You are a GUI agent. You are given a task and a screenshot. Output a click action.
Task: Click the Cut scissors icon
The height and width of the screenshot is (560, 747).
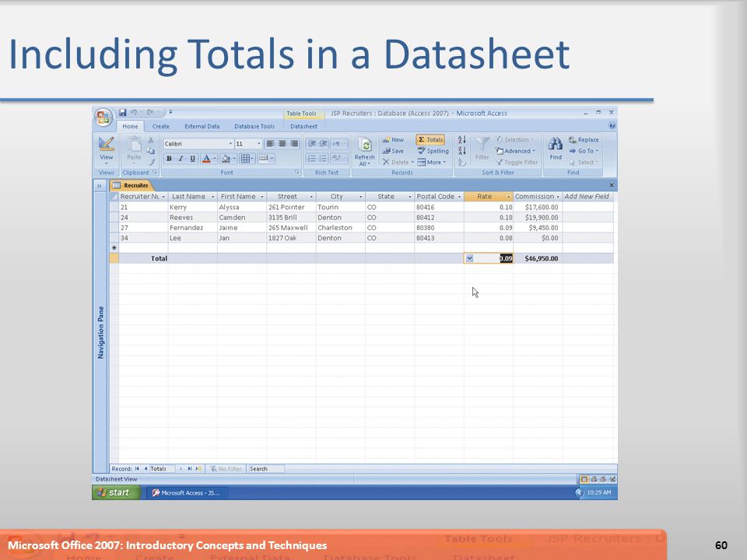(151, 139)
